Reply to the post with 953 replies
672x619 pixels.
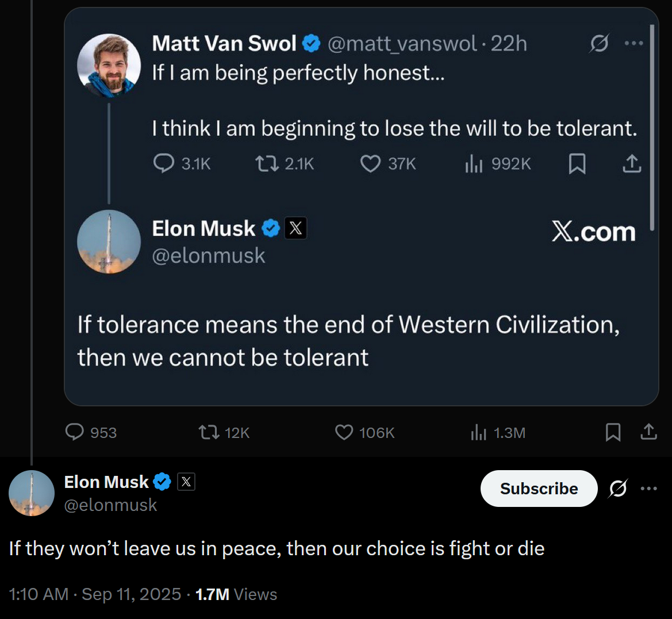tap(75, 432)
